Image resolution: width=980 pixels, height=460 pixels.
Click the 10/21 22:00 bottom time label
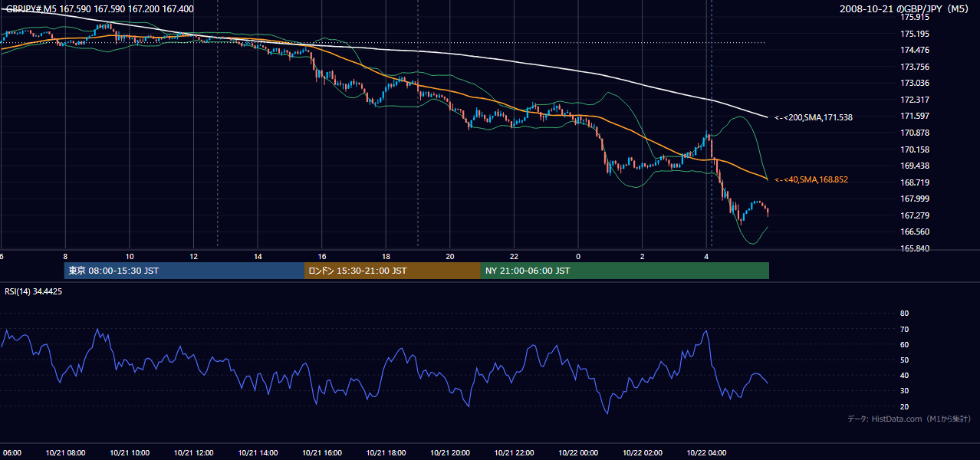tap(514, 452)
